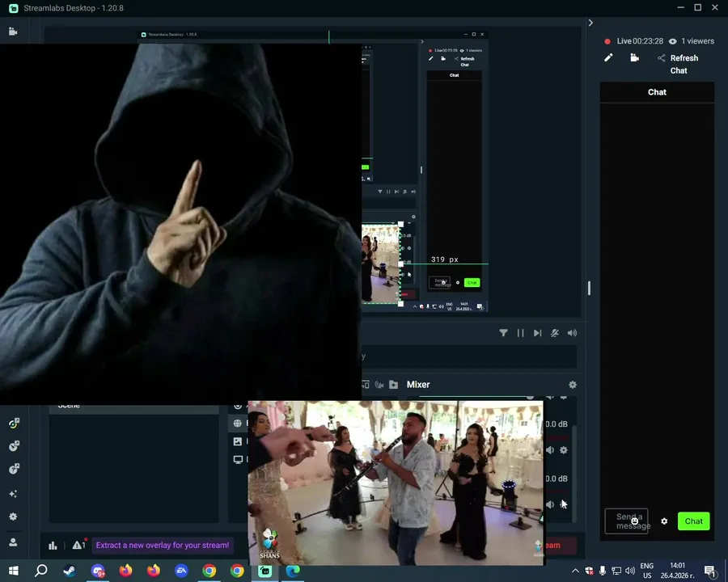The image size is (728, 582).
Task: Open Settings gear in the left sidebar
Action: coord(13,517)
